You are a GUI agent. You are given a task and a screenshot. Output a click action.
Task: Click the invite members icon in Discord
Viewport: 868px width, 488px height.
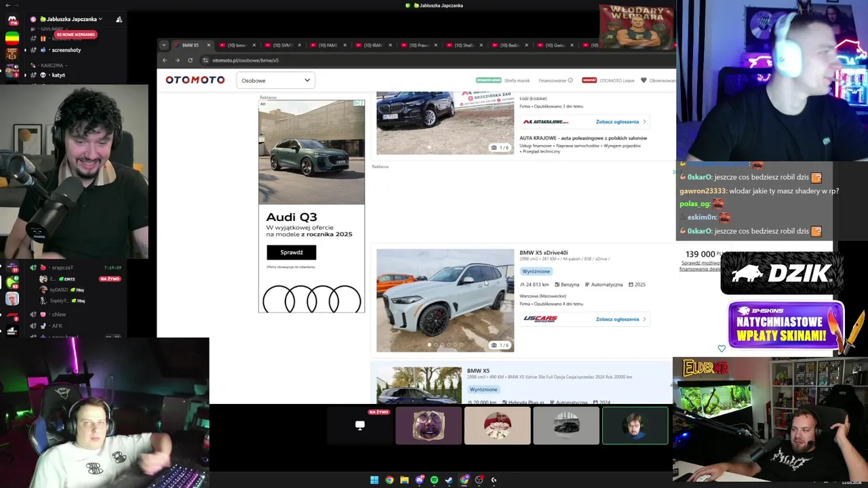point(119,19)
